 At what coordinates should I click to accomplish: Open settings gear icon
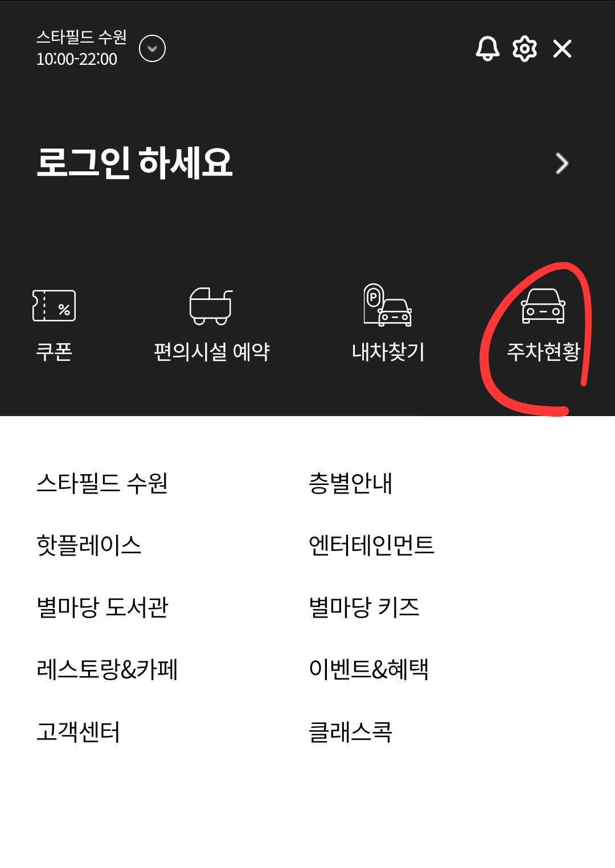[x=524, y=49]
